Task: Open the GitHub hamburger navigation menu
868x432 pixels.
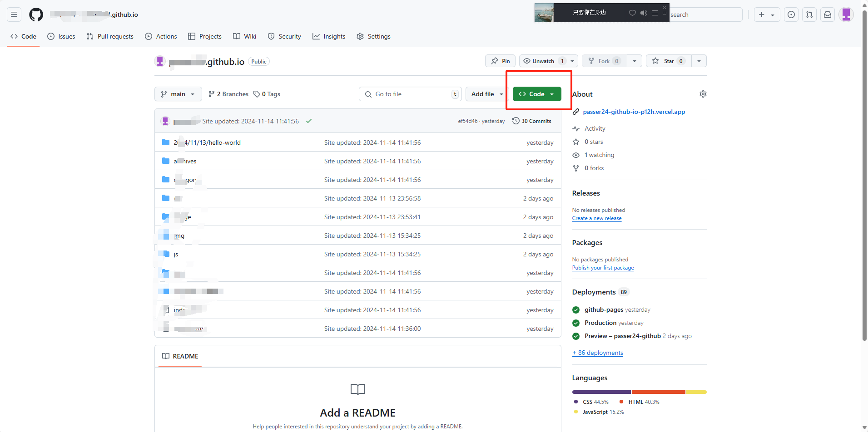Action: 14,15
